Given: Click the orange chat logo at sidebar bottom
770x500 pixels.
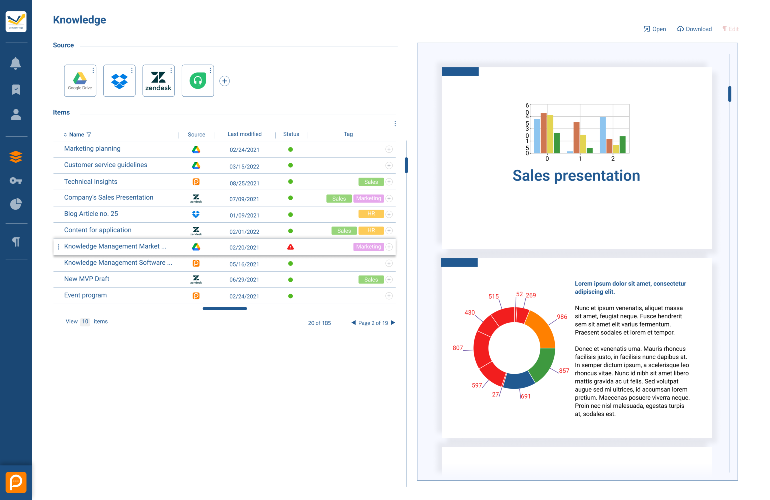Looking at the screenshot, I should [16, 482].
